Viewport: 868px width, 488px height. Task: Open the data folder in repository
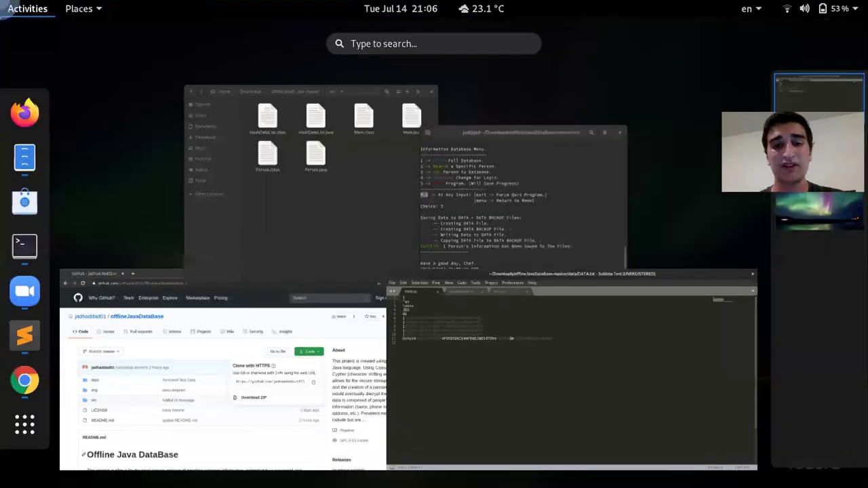point(95,380)
